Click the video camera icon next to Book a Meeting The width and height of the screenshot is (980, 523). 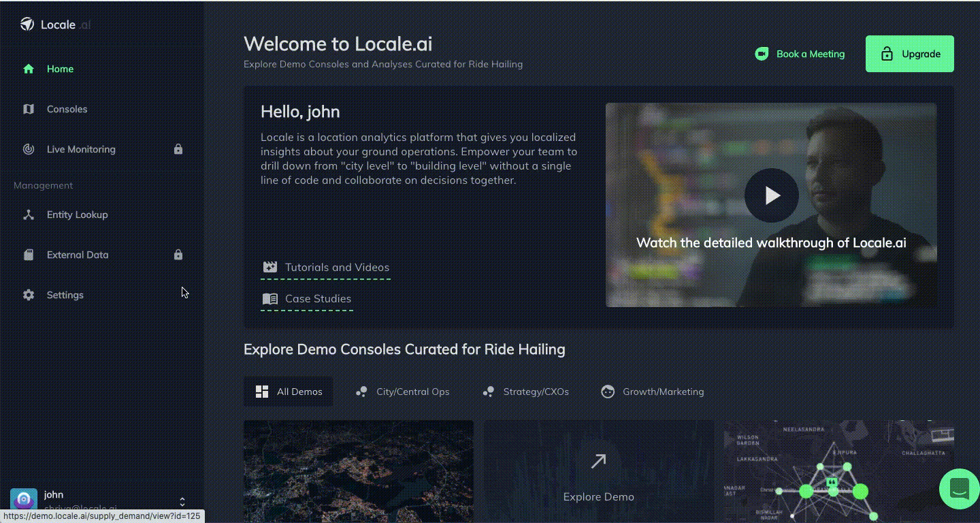point(762,54)
